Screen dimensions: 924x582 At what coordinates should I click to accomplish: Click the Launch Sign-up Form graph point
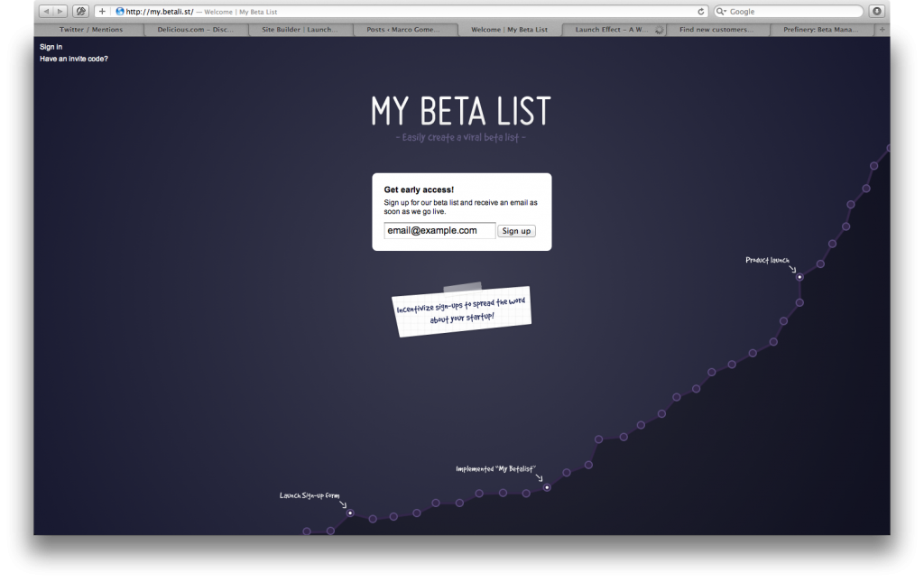[349, 512]
